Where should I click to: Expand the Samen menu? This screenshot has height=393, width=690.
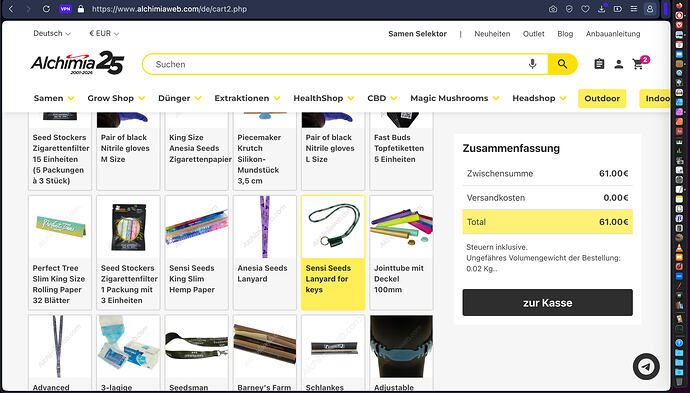(54, 98)
